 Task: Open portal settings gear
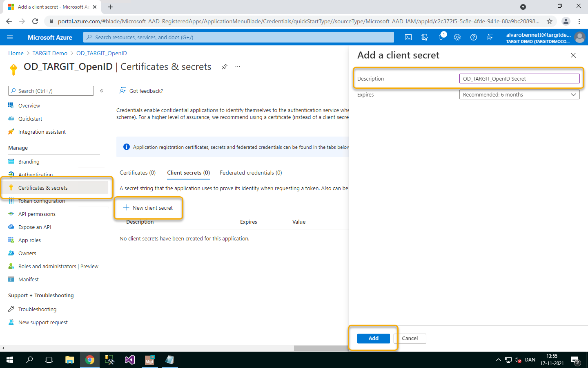pyautogui.click(x=457, y=37)
